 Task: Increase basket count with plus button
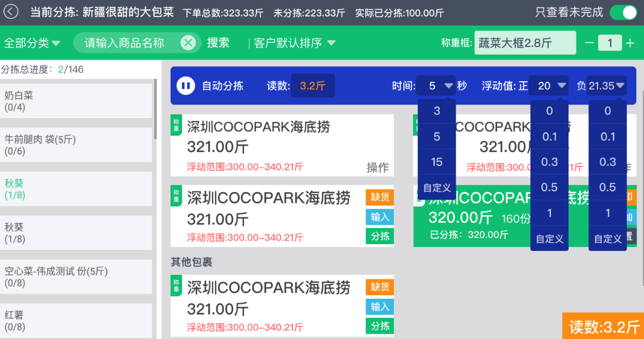tap(630, 43)
